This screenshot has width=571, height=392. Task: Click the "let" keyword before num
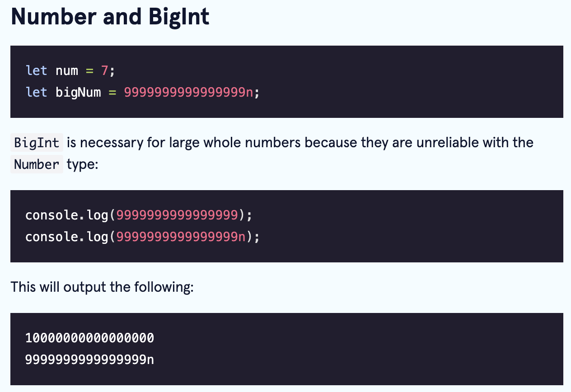click(x=37, y=70)
